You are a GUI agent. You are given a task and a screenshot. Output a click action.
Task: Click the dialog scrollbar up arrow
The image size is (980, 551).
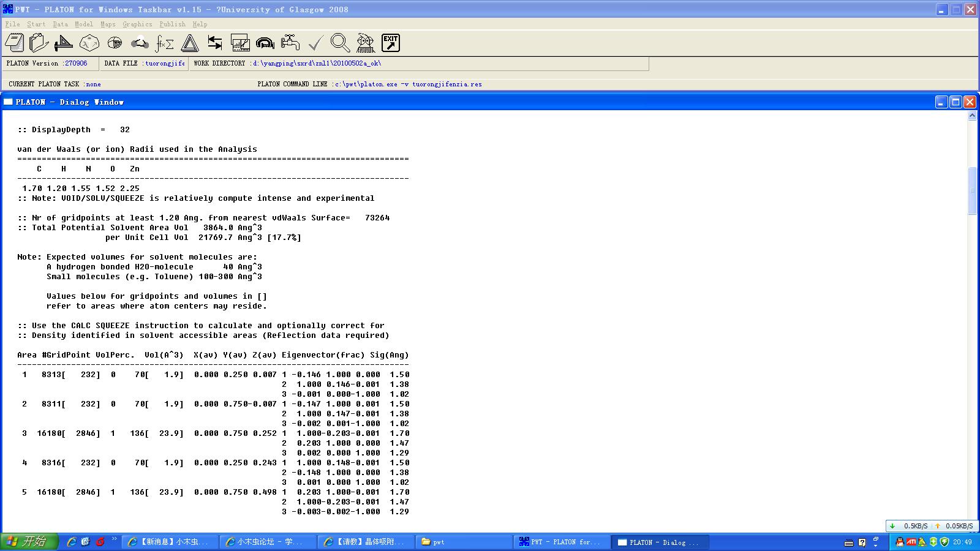point(972,116)
